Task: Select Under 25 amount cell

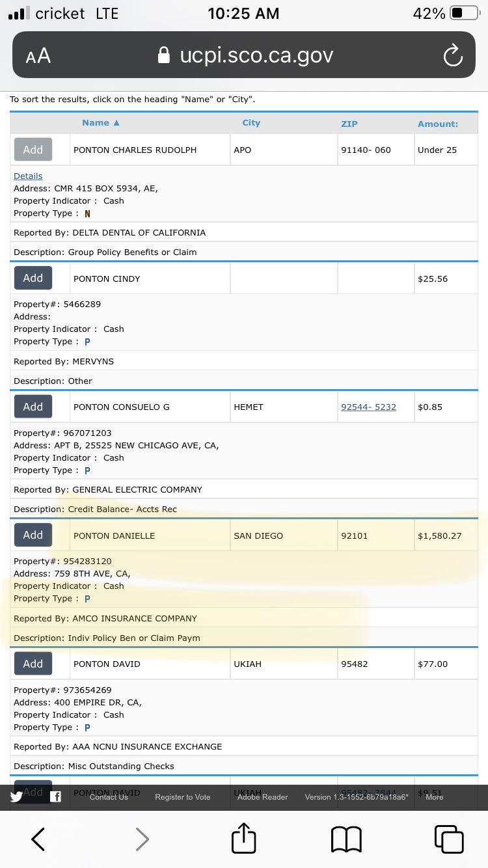Action: (446, 150)
